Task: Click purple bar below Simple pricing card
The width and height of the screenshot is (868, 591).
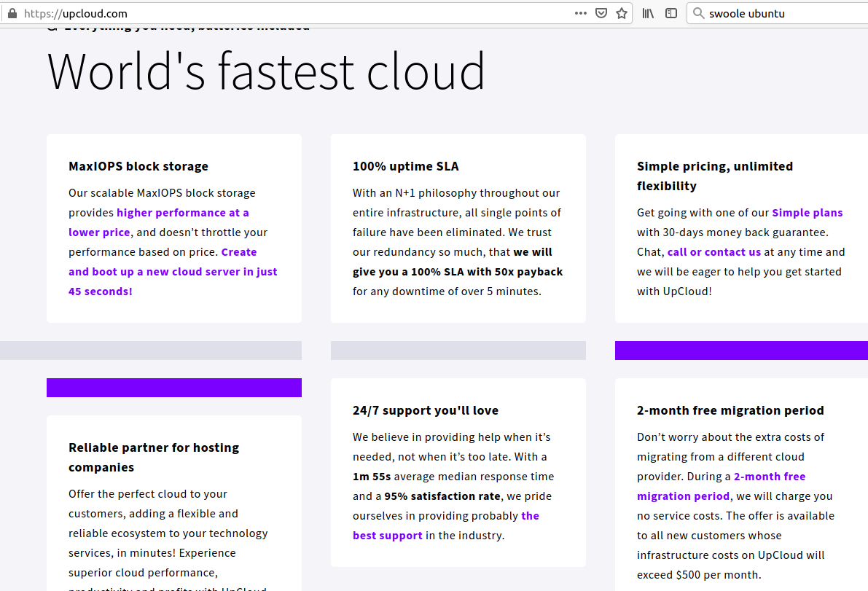Action: (741, 351)
